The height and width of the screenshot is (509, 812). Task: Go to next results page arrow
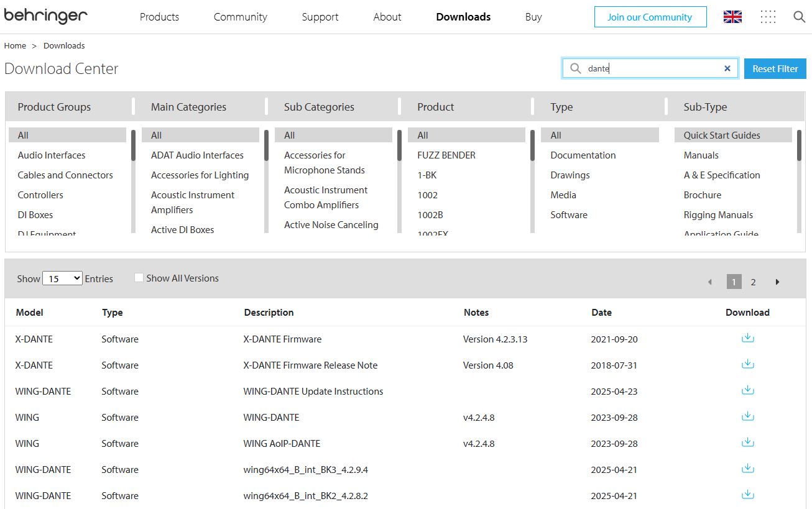[x=777, y=282]
